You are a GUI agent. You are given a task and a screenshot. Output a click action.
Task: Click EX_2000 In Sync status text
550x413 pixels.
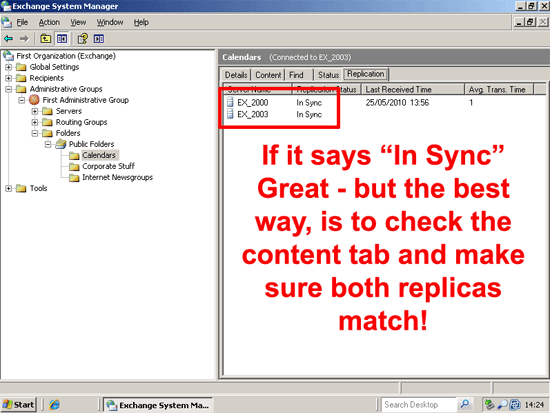coord(309,103)
